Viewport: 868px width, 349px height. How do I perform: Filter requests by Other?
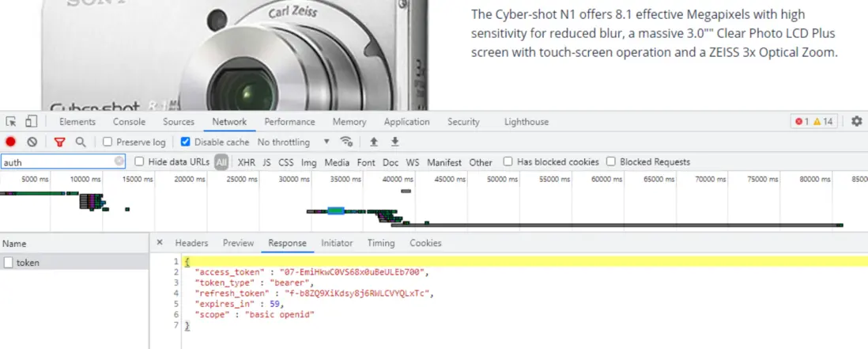(481, 162)
